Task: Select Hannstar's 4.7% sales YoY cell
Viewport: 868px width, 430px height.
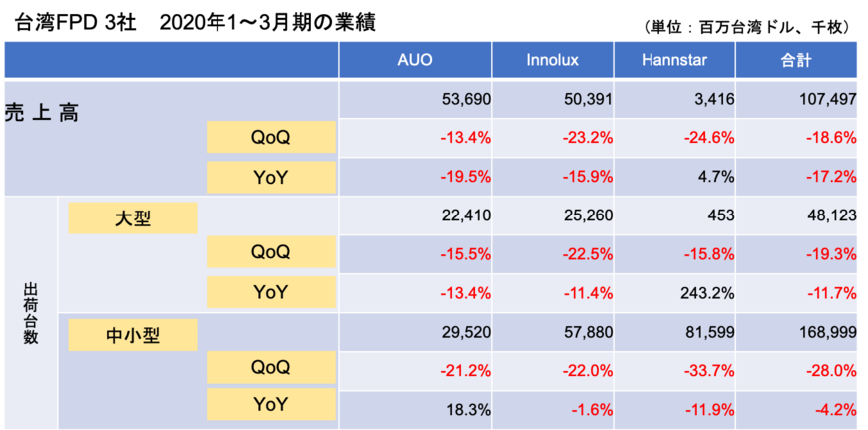Action: pos(717,177)
